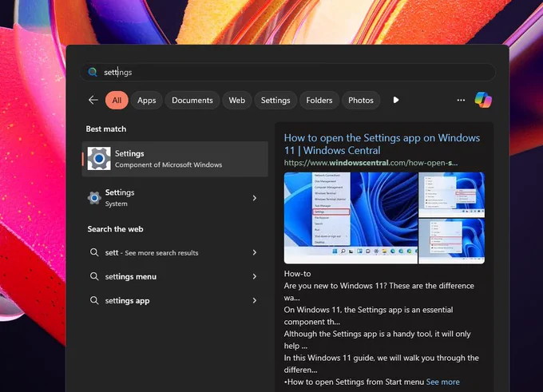Image resolution: width=543 pixels, height=392 pixels.
Task: Select the All filter tab
Action: 117,100
